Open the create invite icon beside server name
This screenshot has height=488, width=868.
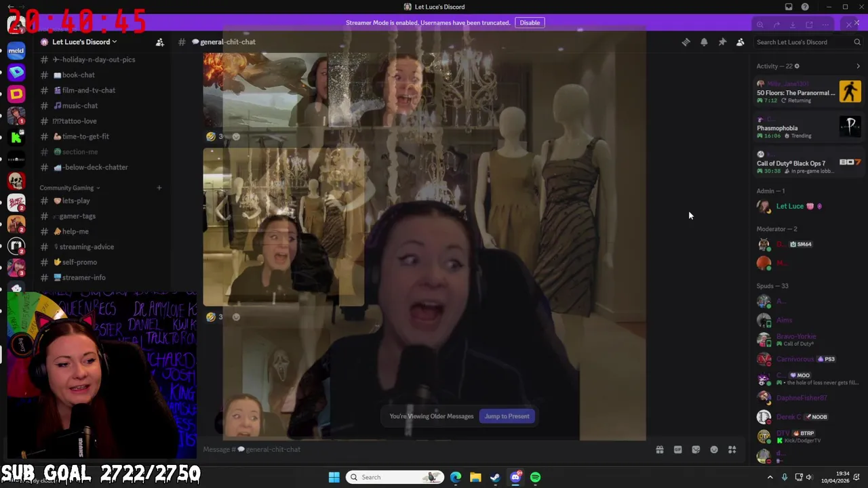tap(160, 42)
